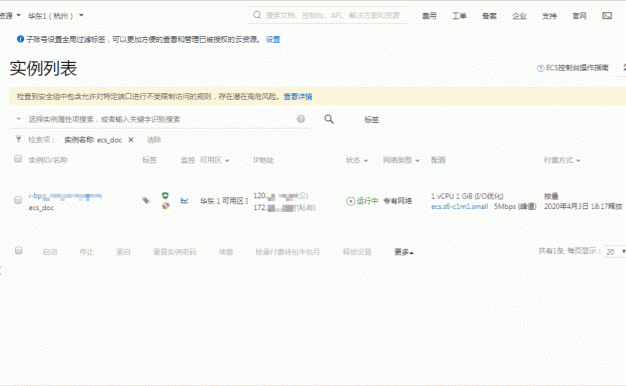This screenshot has width=626, height=386.
Task: Click the funnel filter icon beside 检索项
Action: point(18,139)
